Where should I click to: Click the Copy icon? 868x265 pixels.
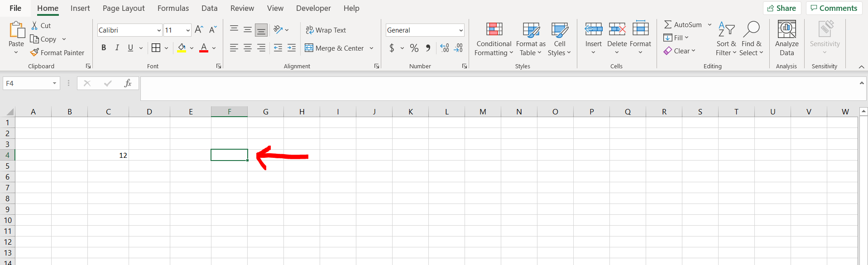pos(34,39)
